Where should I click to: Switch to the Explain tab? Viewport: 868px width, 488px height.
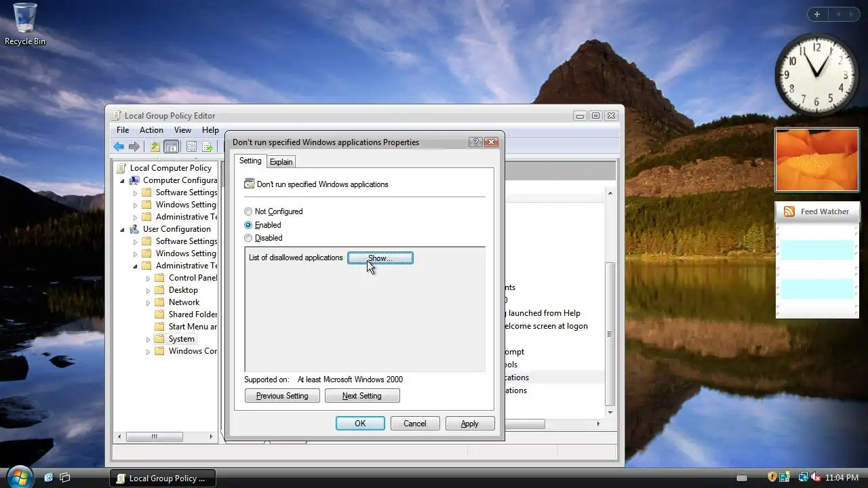[x=281, y=162]
